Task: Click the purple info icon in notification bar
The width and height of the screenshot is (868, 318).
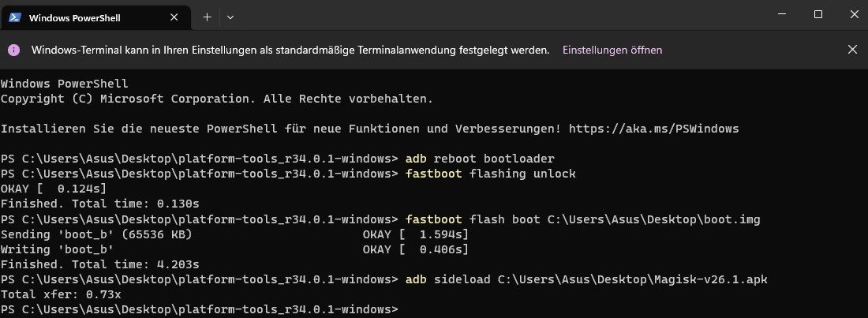Action: [13, 50]
